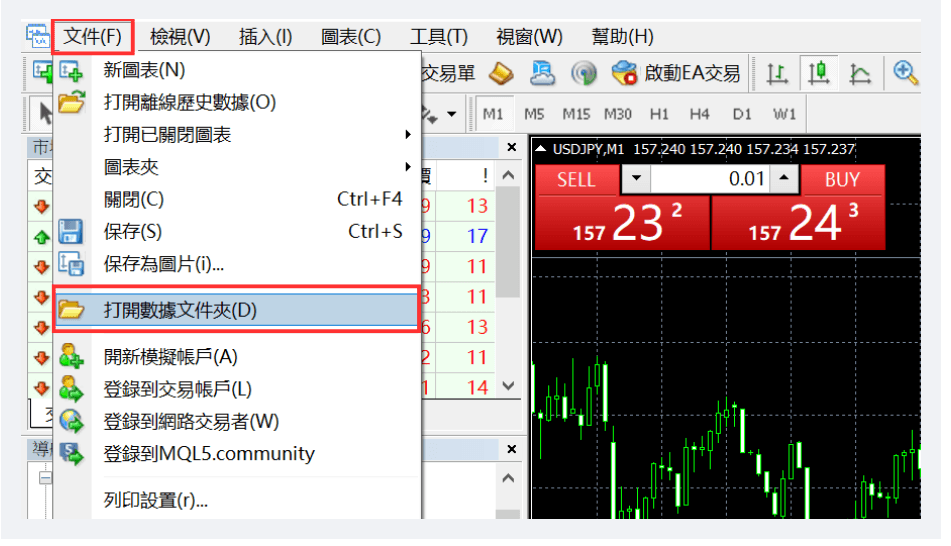Viewport: 951px width, 546px height.
Task: Click the SELL button on chart
Action: [x=576, y=180]
